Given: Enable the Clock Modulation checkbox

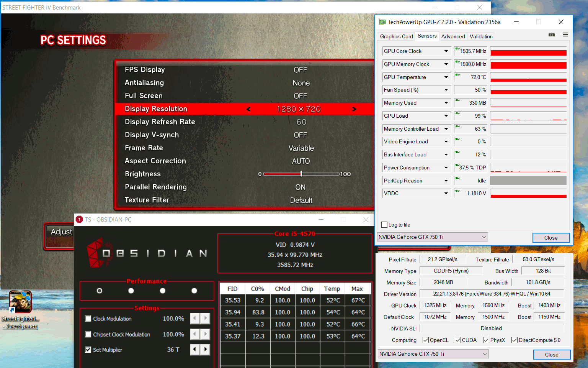Looking at the screenshot, I should pos(88,319).
